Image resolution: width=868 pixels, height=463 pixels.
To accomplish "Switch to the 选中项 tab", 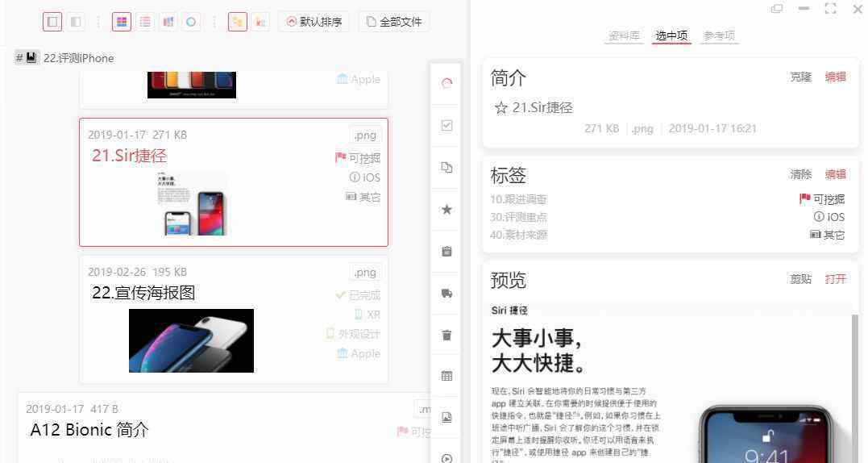I will 671,36.
